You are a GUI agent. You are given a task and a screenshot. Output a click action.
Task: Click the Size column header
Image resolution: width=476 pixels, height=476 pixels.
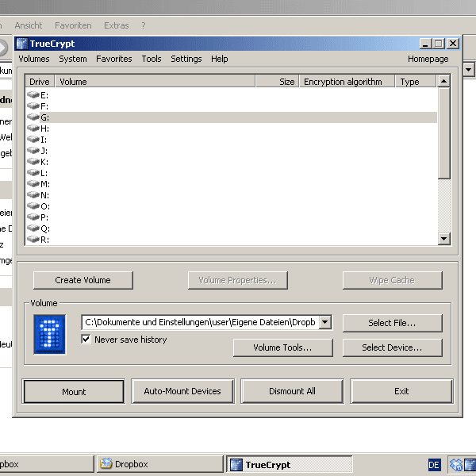(278, 82)
